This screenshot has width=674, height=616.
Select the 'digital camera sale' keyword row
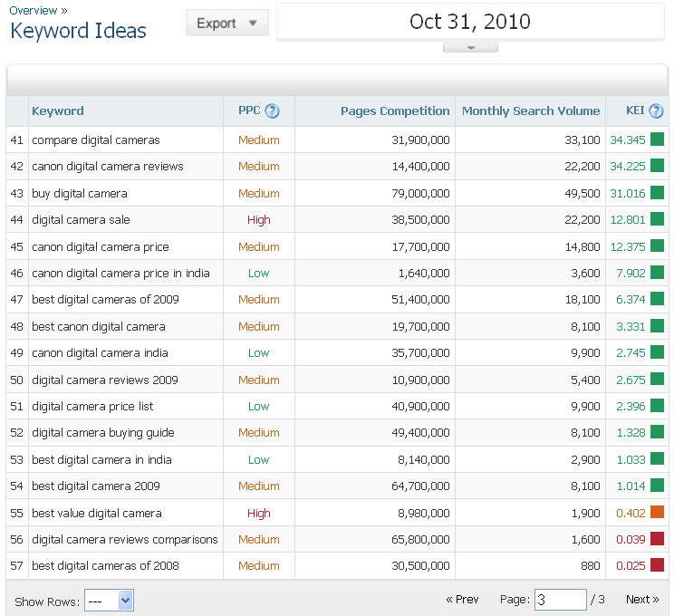point(81,219)
